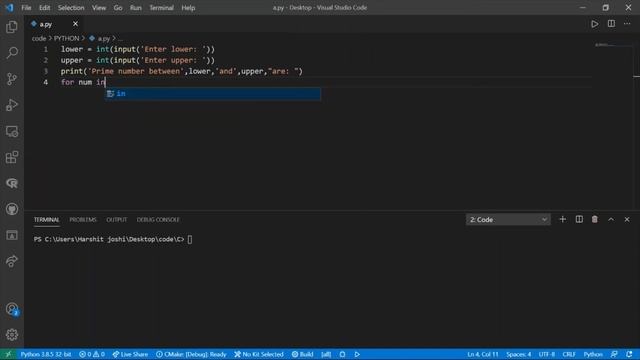Maximize the terminal panel size
The width and height of the screenshot is (640, 360).
pos(611,220)
